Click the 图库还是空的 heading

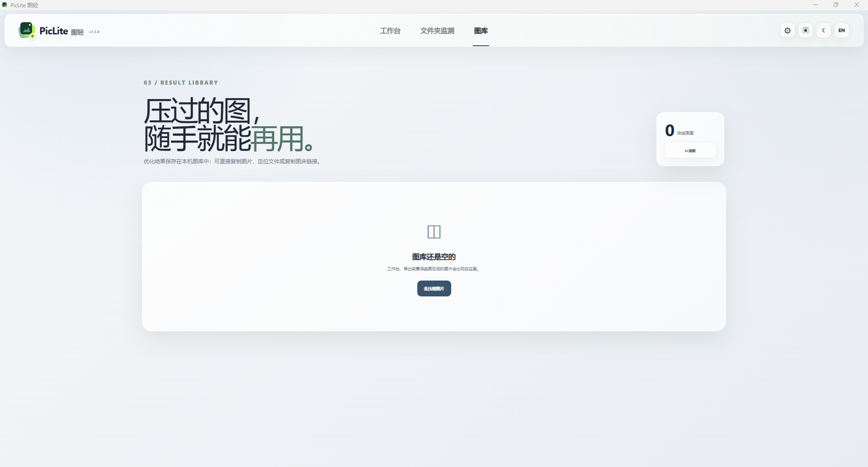pos(434,257)
